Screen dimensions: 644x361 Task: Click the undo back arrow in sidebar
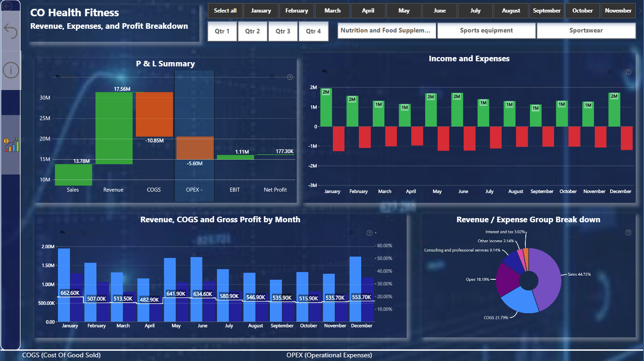[x=10, y=31]
